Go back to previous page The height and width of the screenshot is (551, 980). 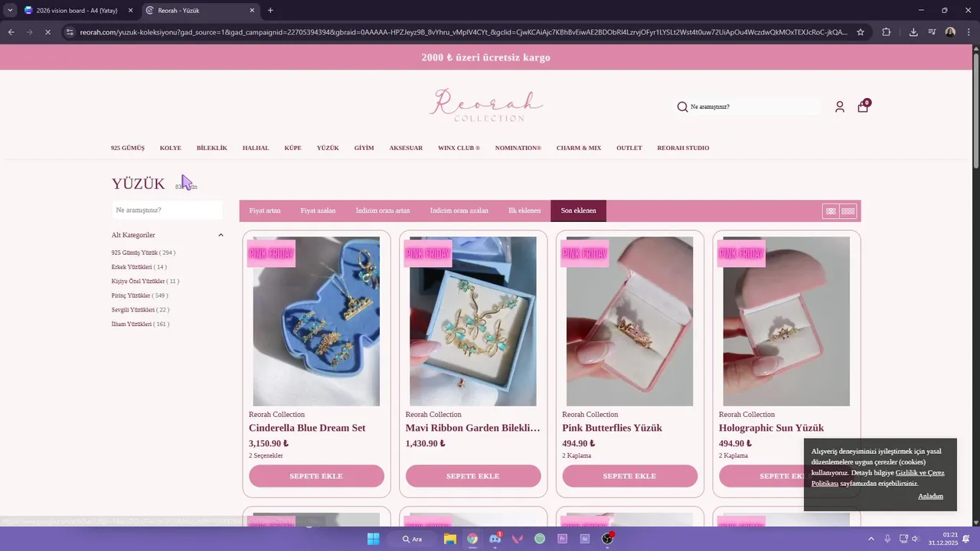11,32
